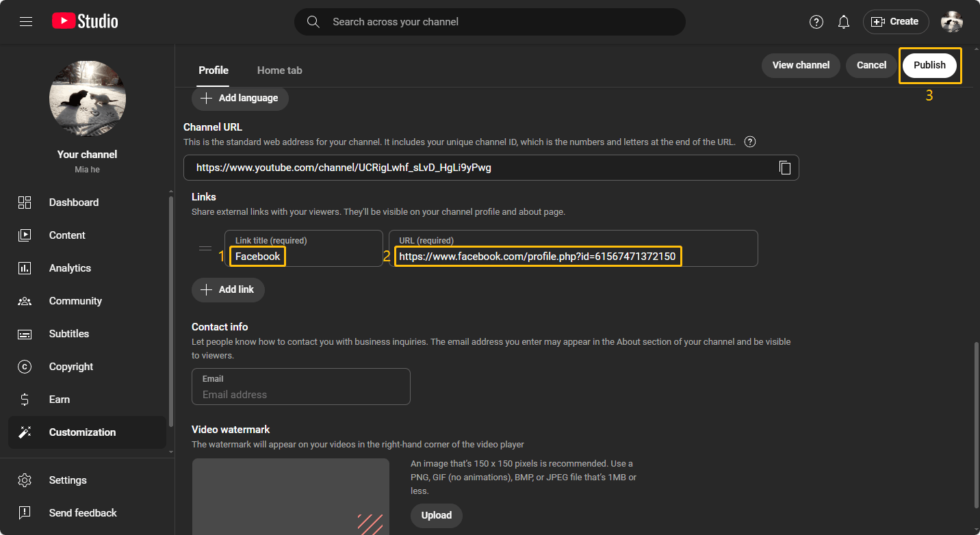Open the notifications bell
Image resolution: width=980 pixels, height=535 pixels.
coord(844,22)
